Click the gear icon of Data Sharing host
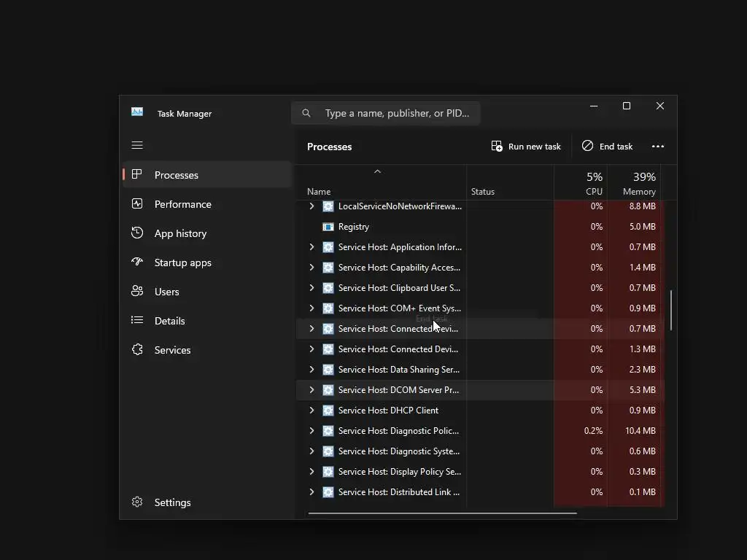Image resolution: width=747 pixels, height=560 pixels. coord(328,370)
